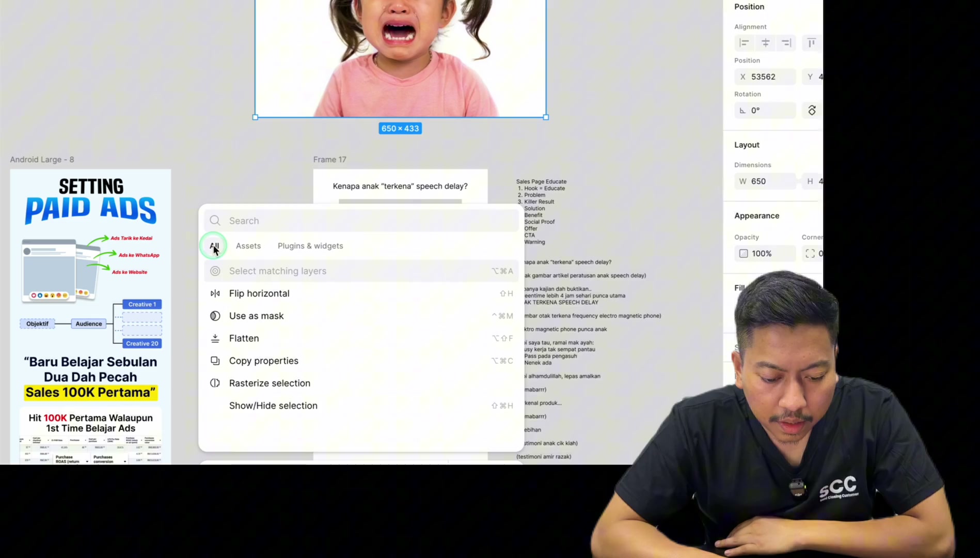Click the magnifier search icon
The image size is (980, 558).
215,221
